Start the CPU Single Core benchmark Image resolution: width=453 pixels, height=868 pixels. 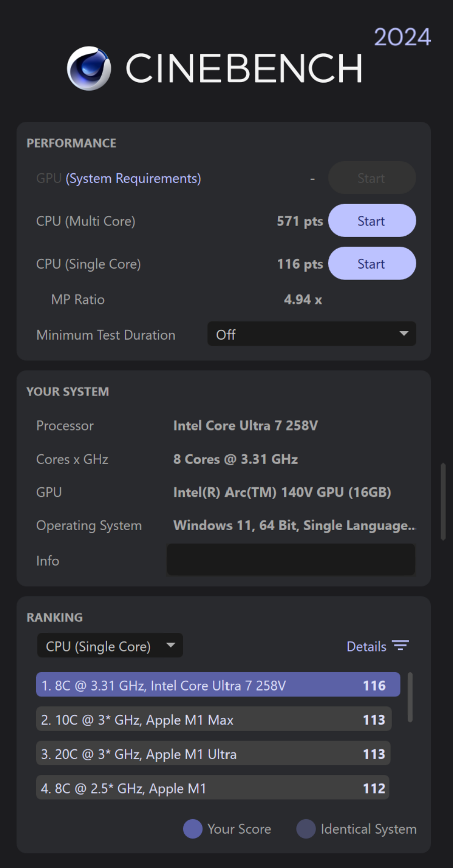[x=371, y=263]
